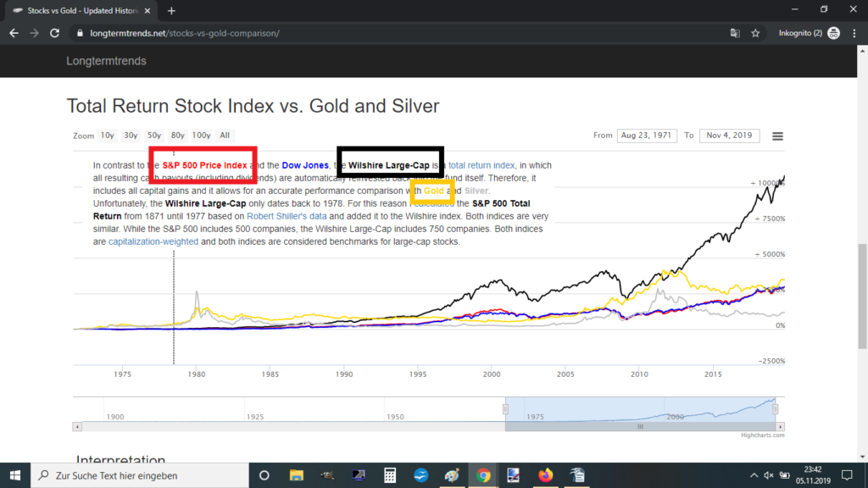The image size is (868, 488).
Task: Click the page scrollbar down arrow
Action: tap(862, 457)
